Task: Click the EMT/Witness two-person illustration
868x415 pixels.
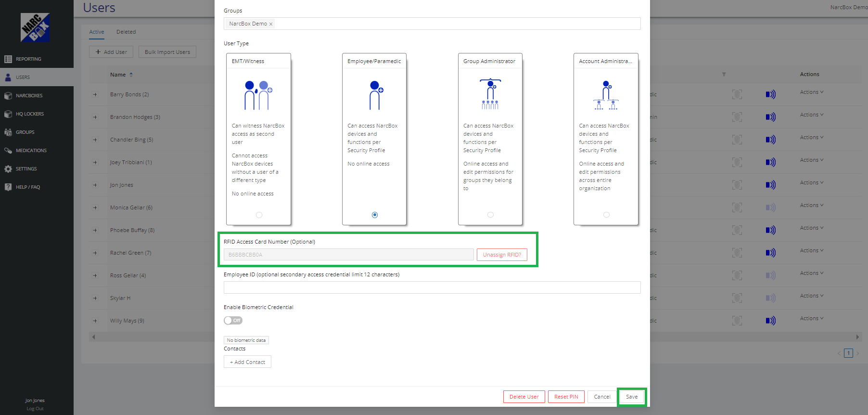Action: coord(258,95)
